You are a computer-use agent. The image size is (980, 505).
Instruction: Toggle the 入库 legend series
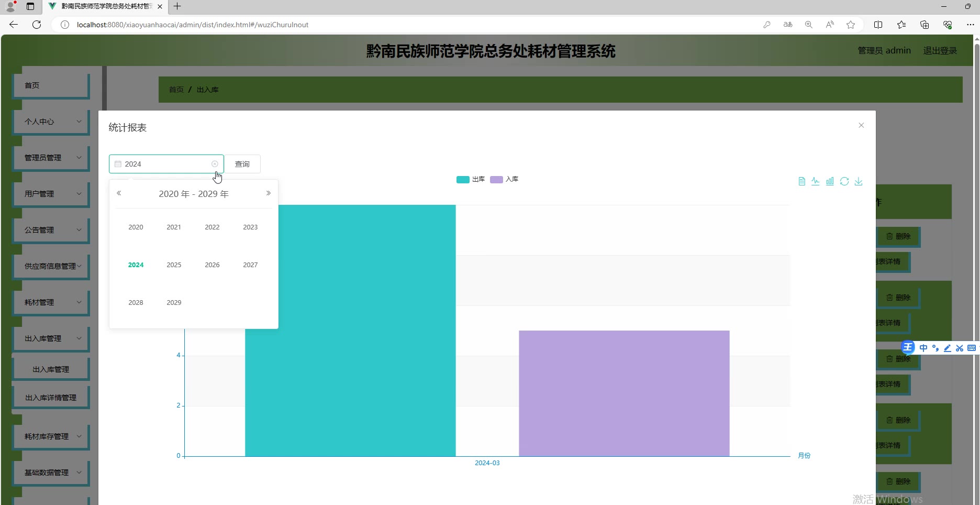point(504,179)
